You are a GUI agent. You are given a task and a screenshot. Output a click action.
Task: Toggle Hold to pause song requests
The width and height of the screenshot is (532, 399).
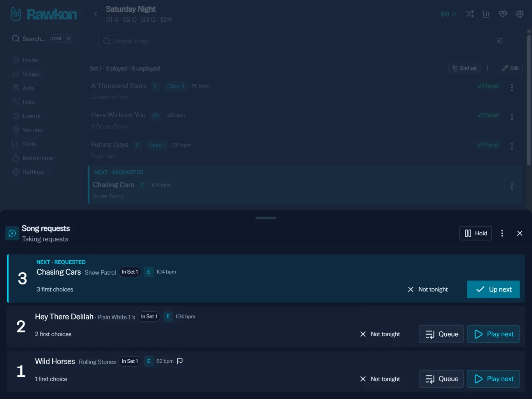(476, 233)
